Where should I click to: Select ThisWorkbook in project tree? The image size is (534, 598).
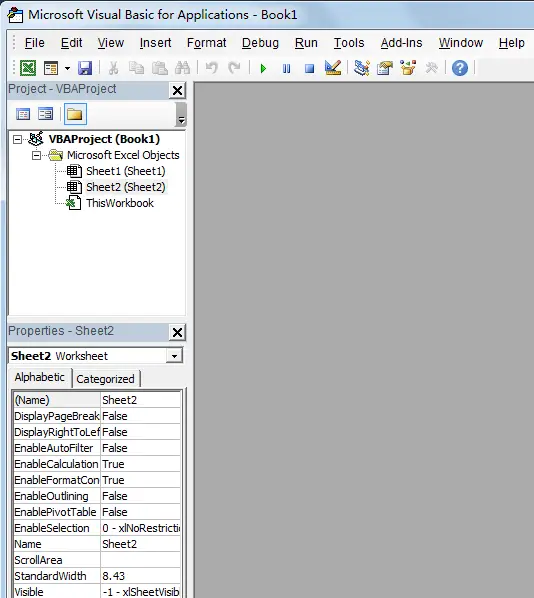(120, 203)
